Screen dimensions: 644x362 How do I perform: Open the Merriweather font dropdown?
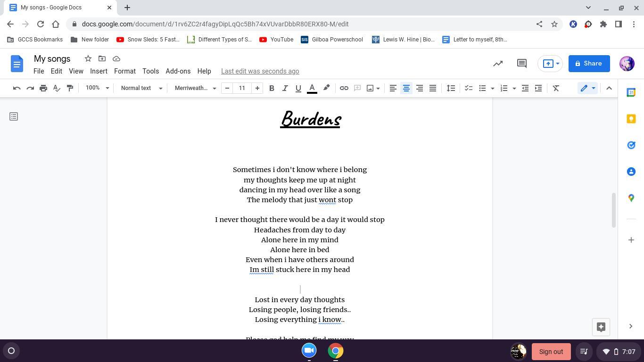point(195,88)
